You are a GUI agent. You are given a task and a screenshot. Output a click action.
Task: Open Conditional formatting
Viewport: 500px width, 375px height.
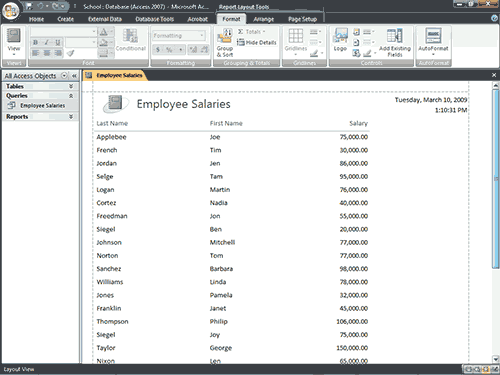coord(131,40)
